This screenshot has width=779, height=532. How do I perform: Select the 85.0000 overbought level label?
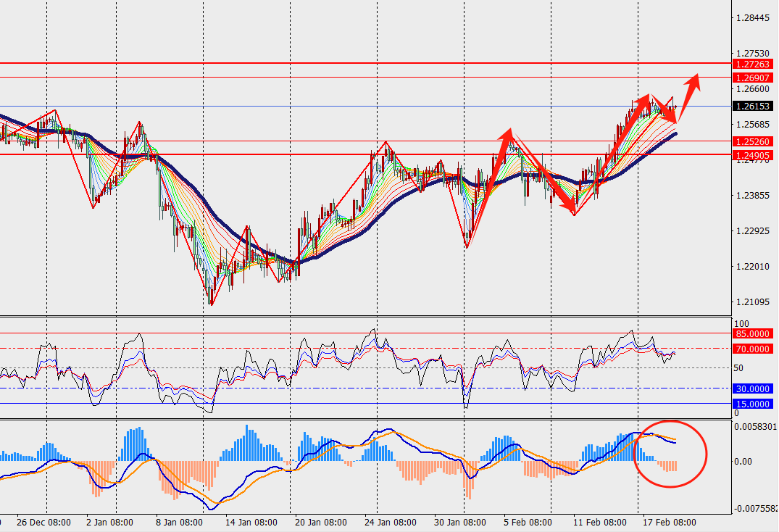(751, 334)
